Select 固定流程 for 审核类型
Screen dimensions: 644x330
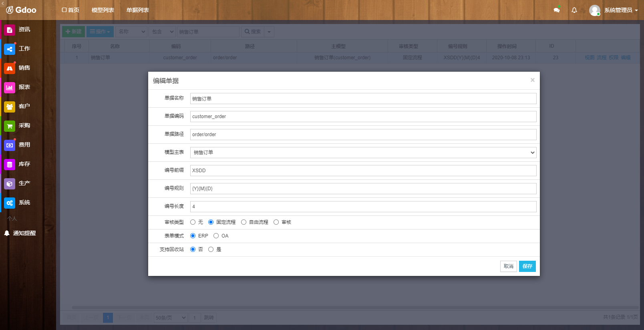click(211, 222)
